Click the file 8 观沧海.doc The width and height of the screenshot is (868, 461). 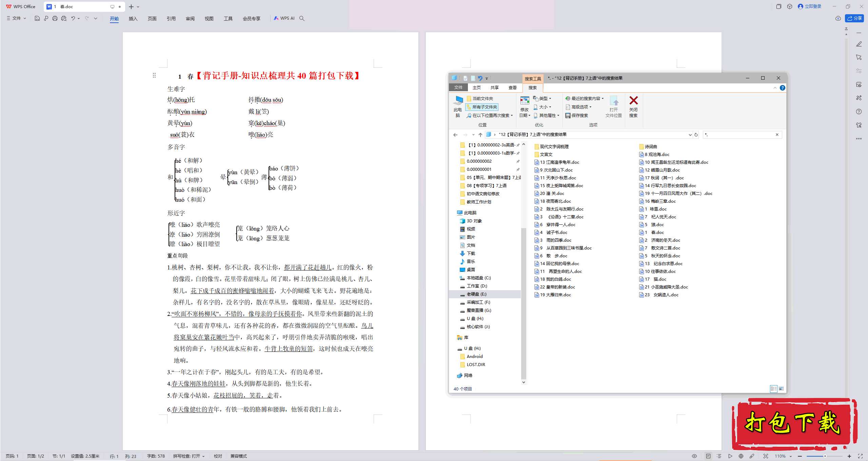click(x=654, y=154)
